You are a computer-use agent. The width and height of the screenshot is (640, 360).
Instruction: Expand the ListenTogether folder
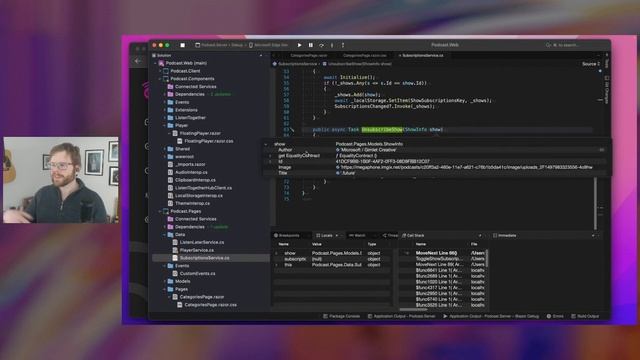(165, 118)
